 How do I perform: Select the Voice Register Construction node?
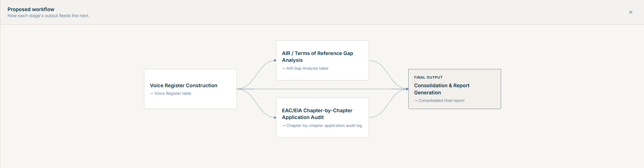(190, 89)
